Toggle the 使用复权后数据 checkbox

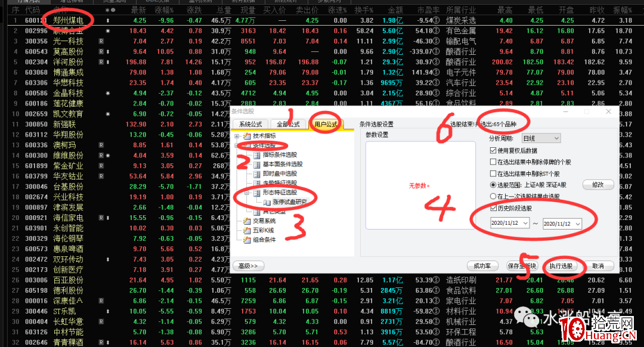(493, 151)
